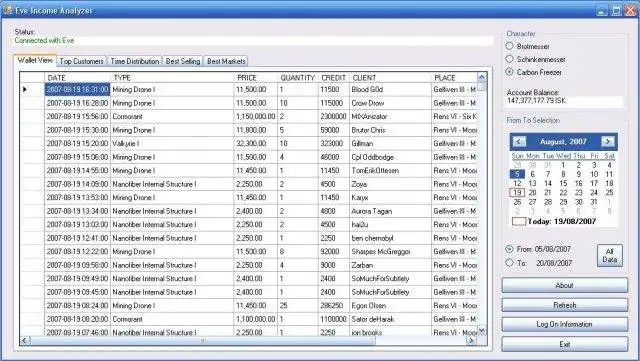Select day 31 of August in the calendar
Screen dimensions: 640x361
pos(593,202)
